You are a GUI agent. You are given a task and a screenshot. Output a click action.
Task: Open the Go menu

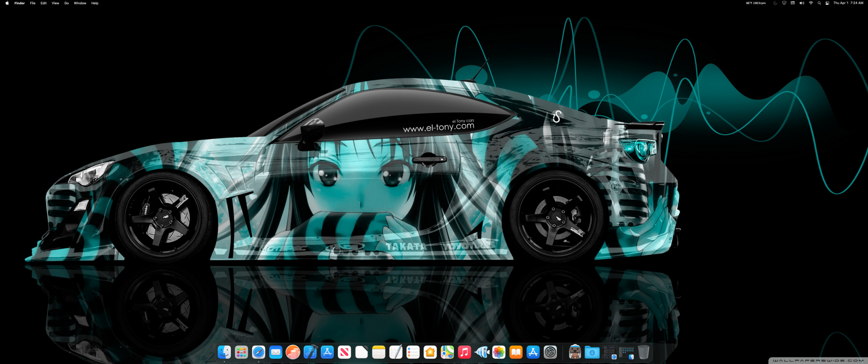66,3
